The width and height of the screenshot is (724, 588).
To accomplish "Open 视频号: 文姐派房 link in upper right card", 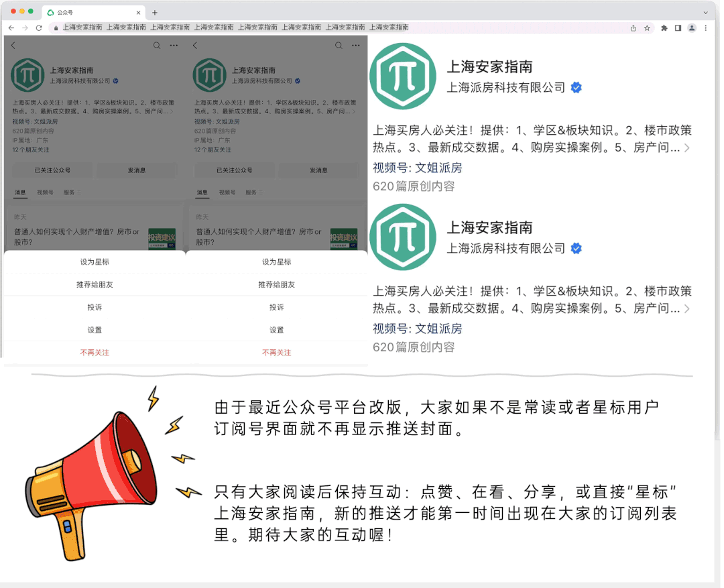I will tap(418, 168).
